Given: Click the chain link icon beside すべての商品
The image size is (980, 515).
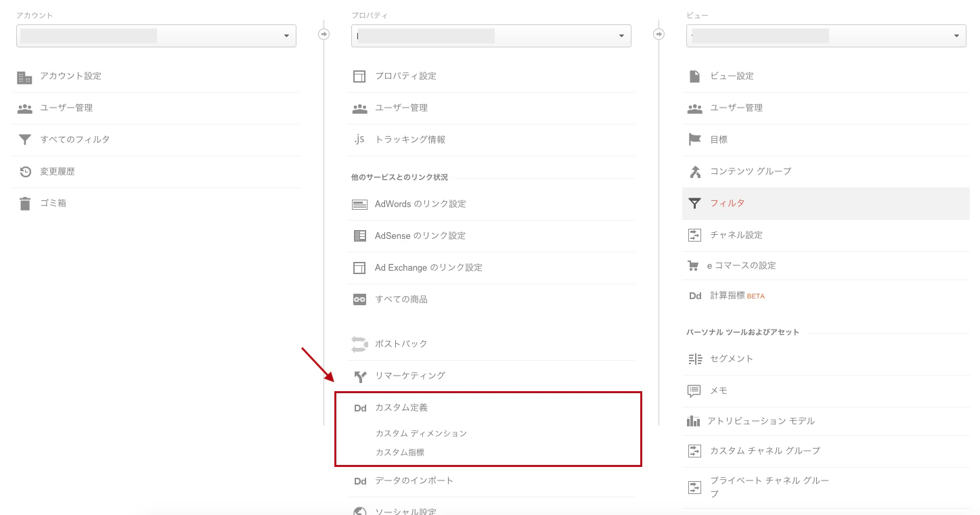Looking at the screenshot, I should pyautogui.click(x=359, y=299).
